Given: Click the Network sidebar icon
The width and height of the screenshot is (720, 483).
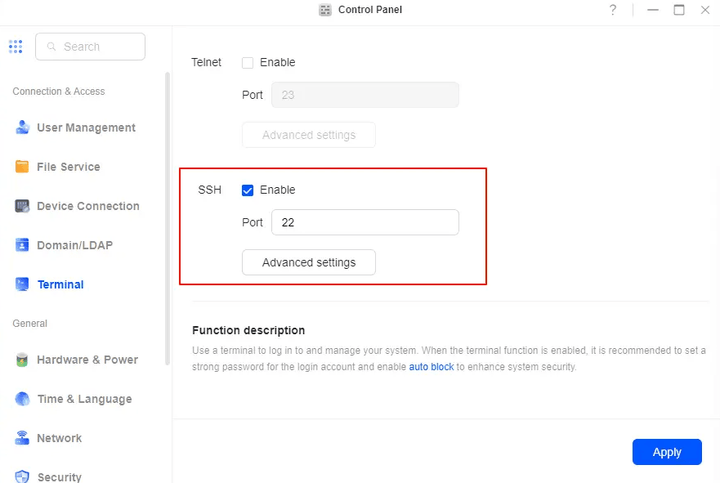Looking at the screenshot, I should click(22, 438).
